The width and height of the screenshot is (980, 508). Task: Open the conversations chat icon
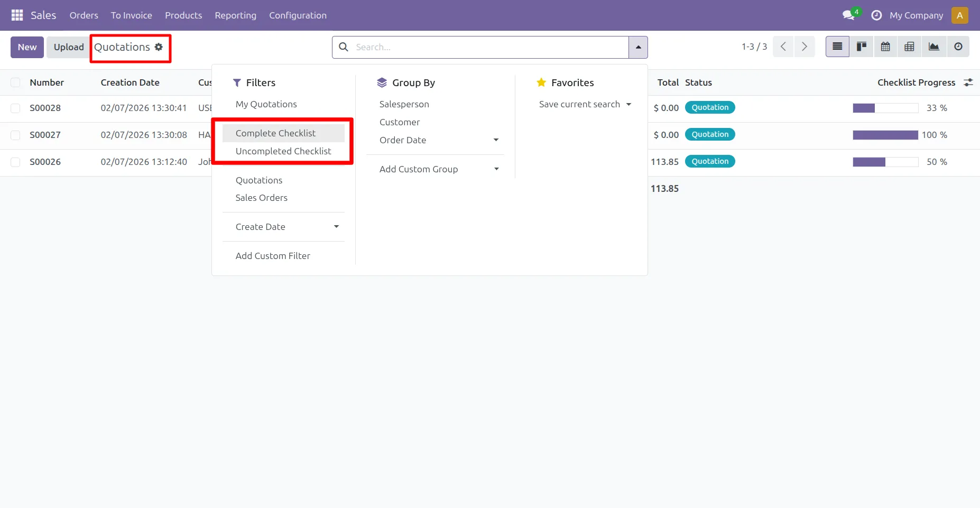[x=849, y=15]
